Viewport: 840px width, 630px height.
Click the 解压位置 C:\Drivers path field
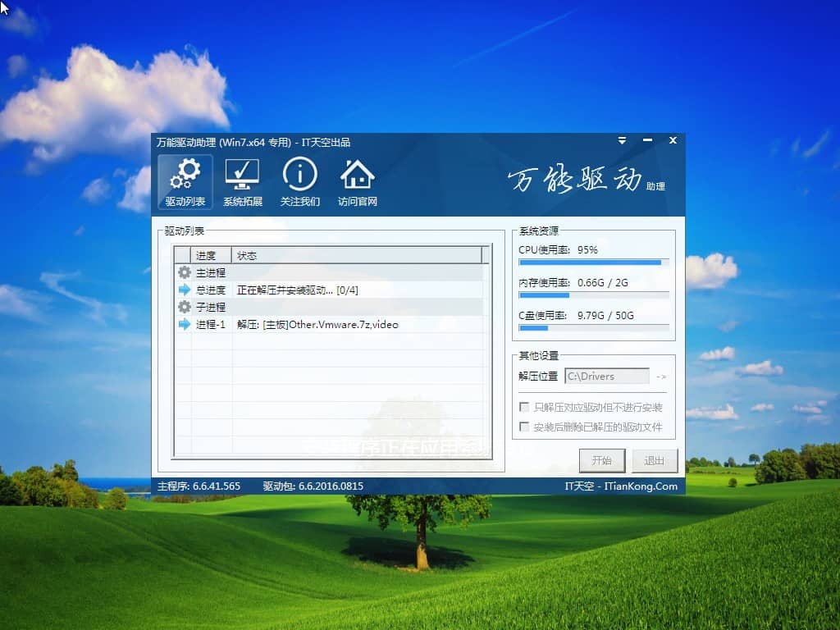point(607,376)
